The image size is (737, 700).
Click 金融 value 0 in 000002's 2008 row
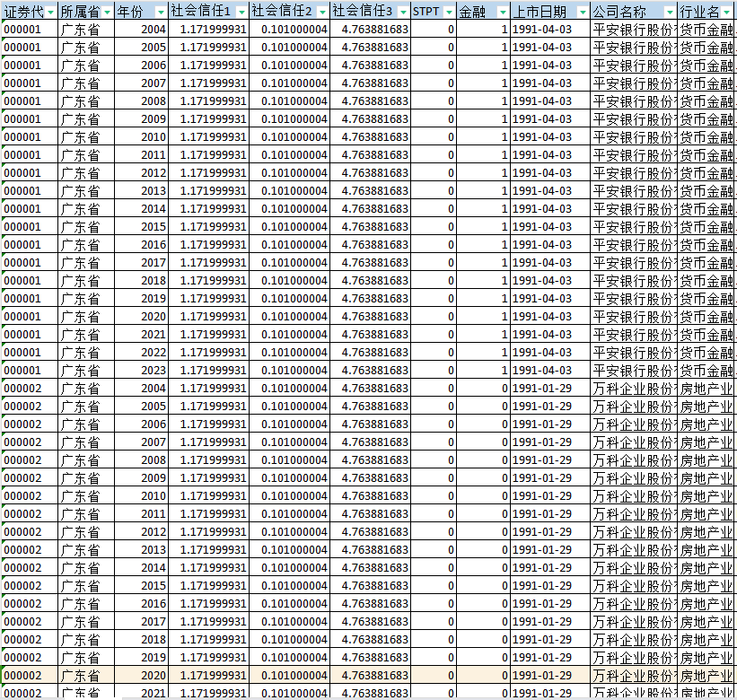click(x=484, y=460)
